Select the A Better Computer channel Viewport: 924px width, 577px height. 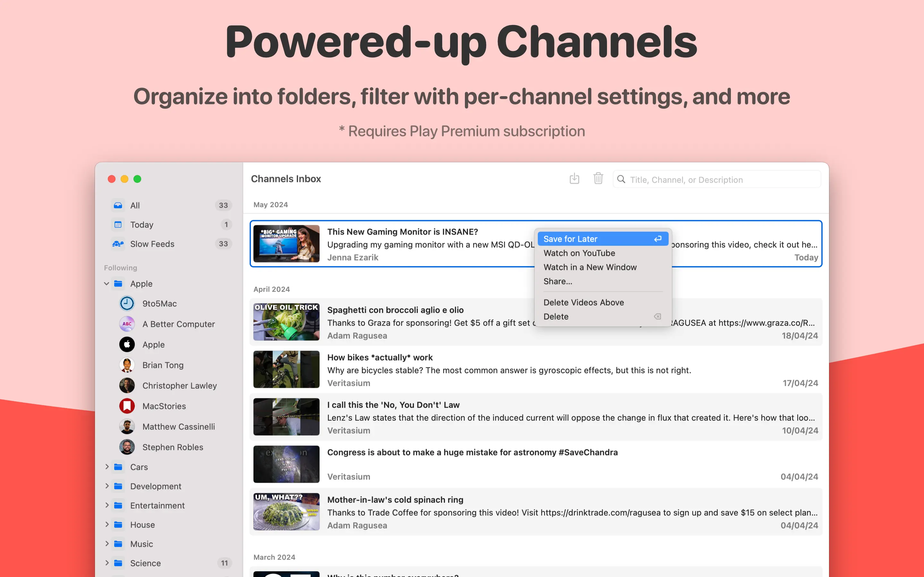click(x=178, y=324)
